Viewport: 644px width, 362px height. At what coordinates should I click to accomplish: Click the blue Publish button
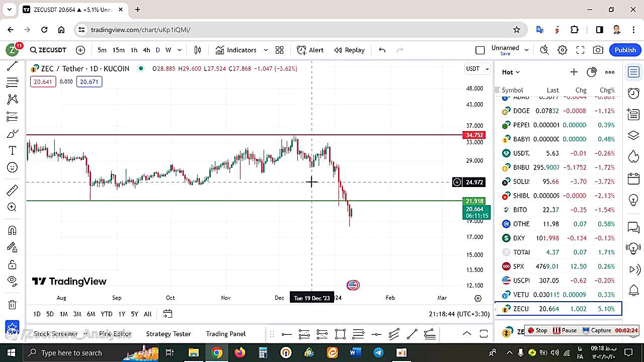(x=625, y=50)
